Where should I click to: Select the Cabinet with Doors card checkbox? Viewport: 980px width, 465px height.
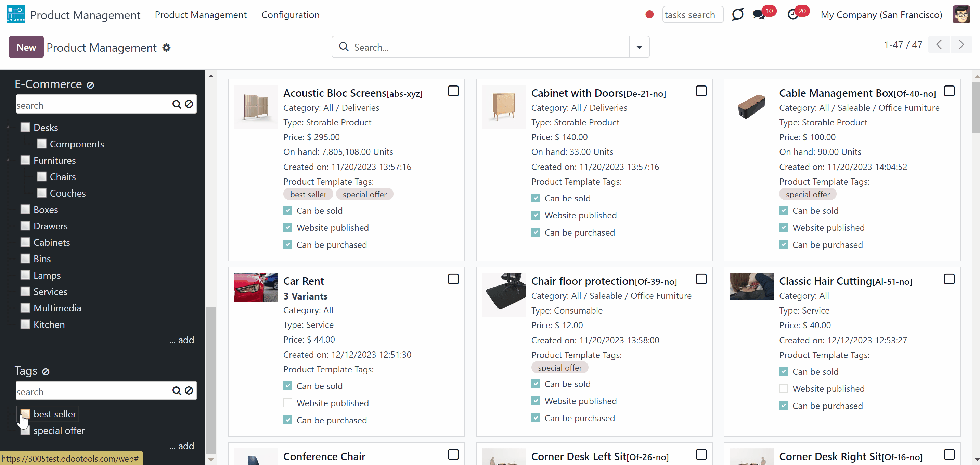(701, 91)
